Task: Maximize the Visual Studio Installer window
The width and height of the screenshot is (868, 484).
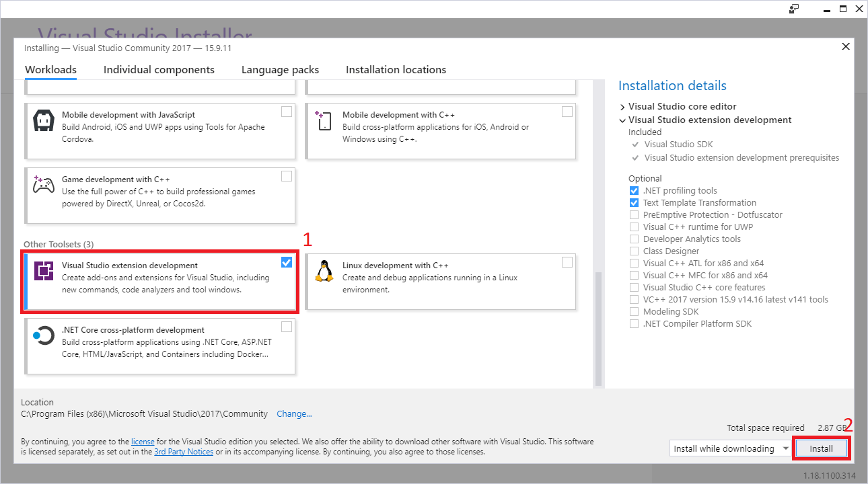Action: click(843, 9)
